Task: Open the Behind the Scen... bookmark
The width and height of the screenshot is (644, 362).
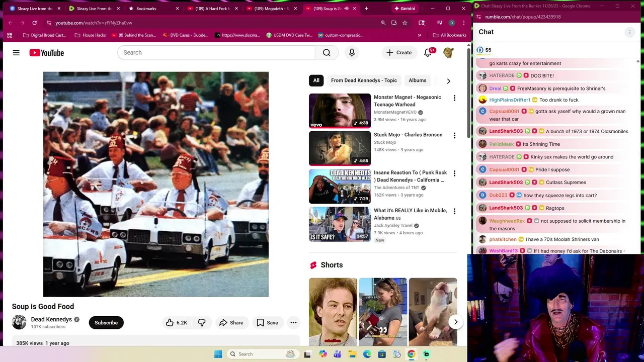Action: (x=134, y=35)
